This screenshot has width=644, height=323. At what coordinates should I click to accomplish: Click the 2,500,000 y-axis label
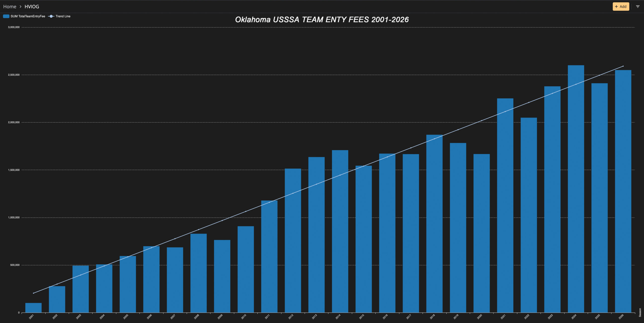14,75
